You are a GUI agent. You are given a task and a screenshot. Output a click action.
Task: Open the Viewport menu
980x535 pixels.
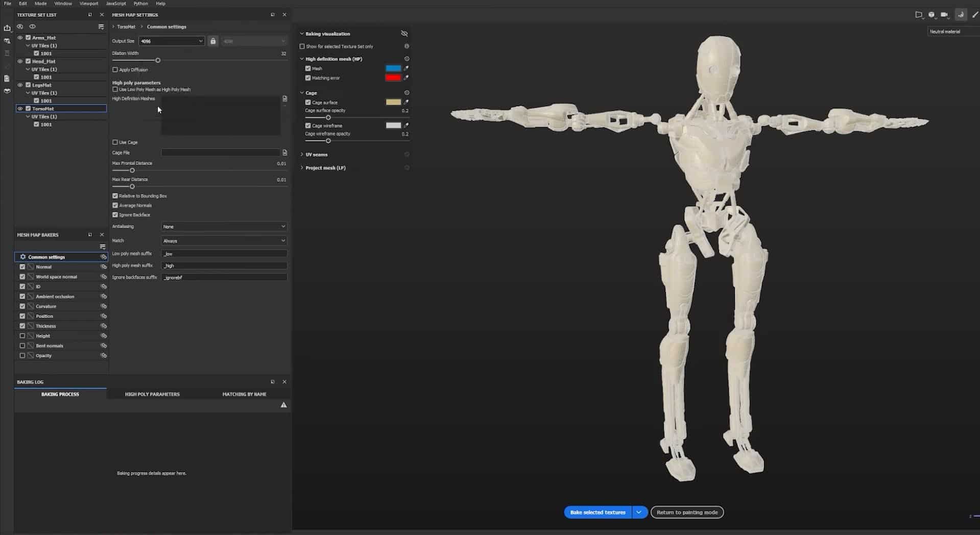[88, 4]
